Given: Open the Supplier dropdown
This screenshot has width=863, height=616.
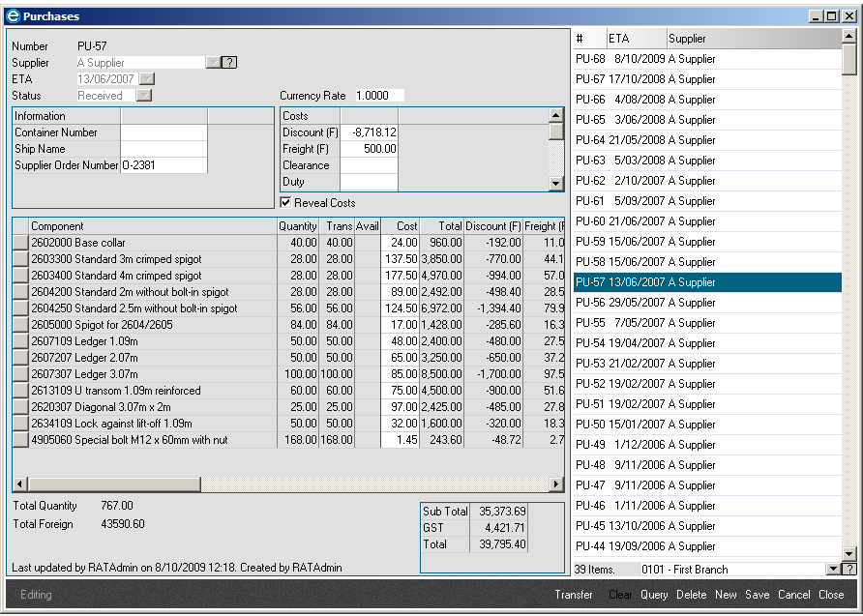Looking at the screenshot, I should (213, 63).
